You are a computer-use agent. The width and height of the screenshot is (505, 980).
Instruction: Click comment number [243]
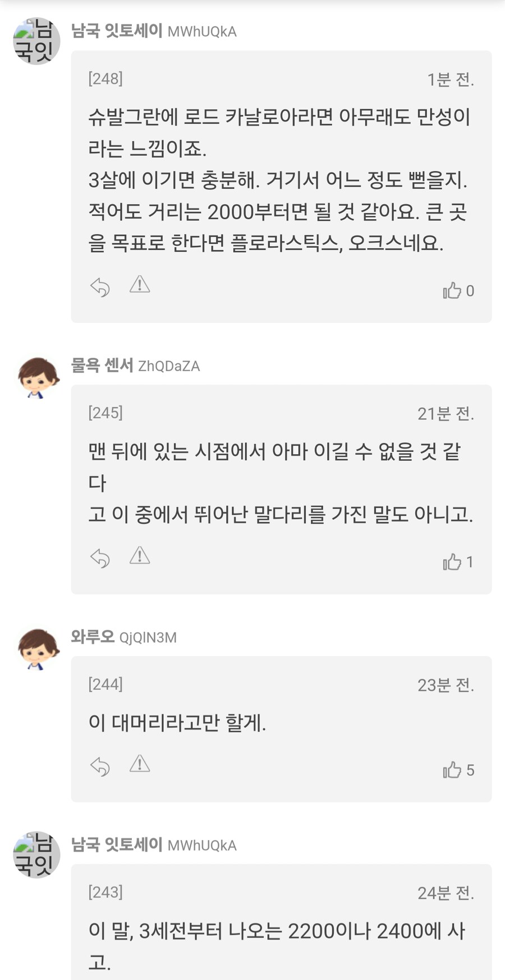[x=105, y=892]
